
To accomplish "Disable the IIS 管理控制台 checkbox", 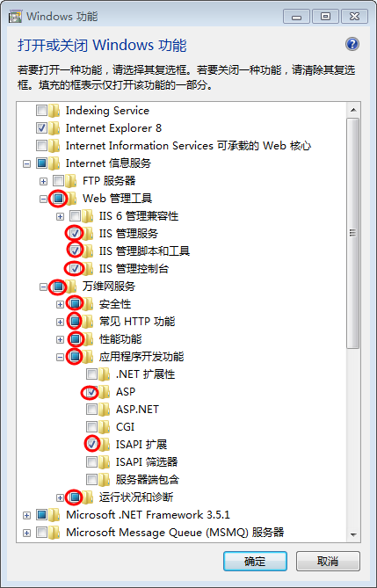I will coord(75,268).
